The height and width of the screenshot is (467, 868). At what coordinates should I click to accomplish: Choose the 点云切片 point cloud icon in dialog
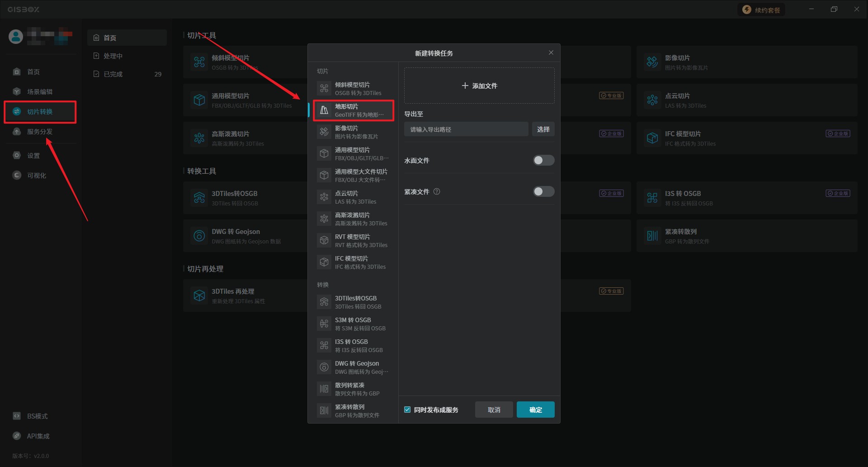[x=324, y=197]
